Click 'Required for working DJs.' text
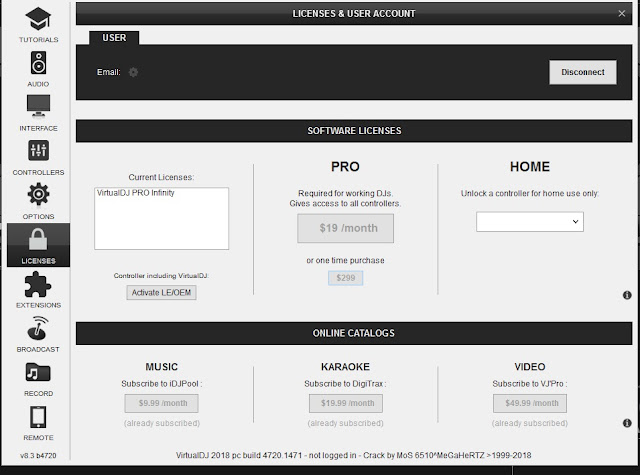 [x=345, y=193]
